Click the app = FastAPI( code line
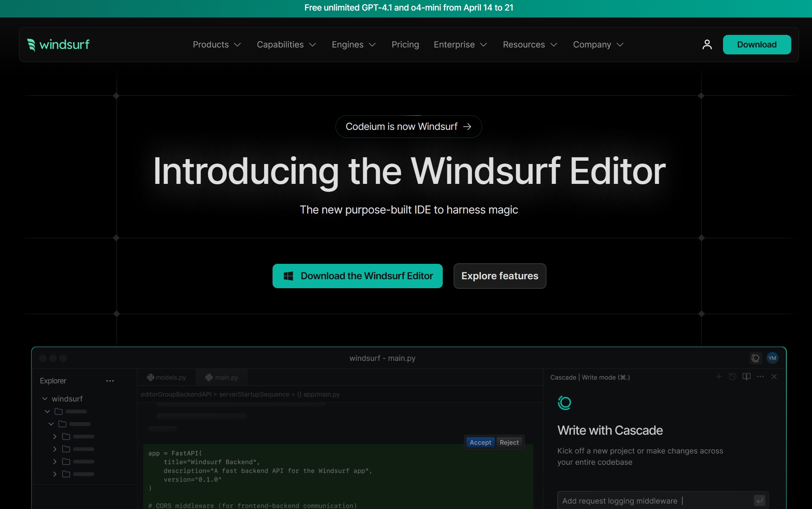Viewport: 812px width, 509px height. point(175,453)
